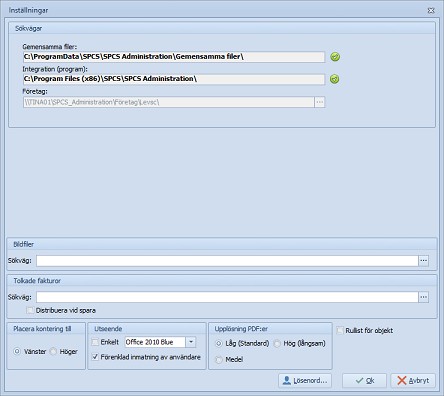Select Medel PDF resolution
This screenshot has height=396, width=444.
coord(219,360)
